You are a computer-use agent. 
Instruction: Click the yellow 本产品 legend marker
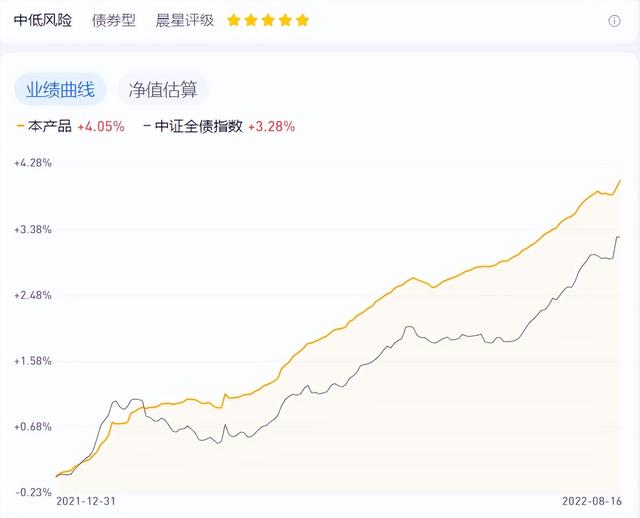click(x=20, y=126)
